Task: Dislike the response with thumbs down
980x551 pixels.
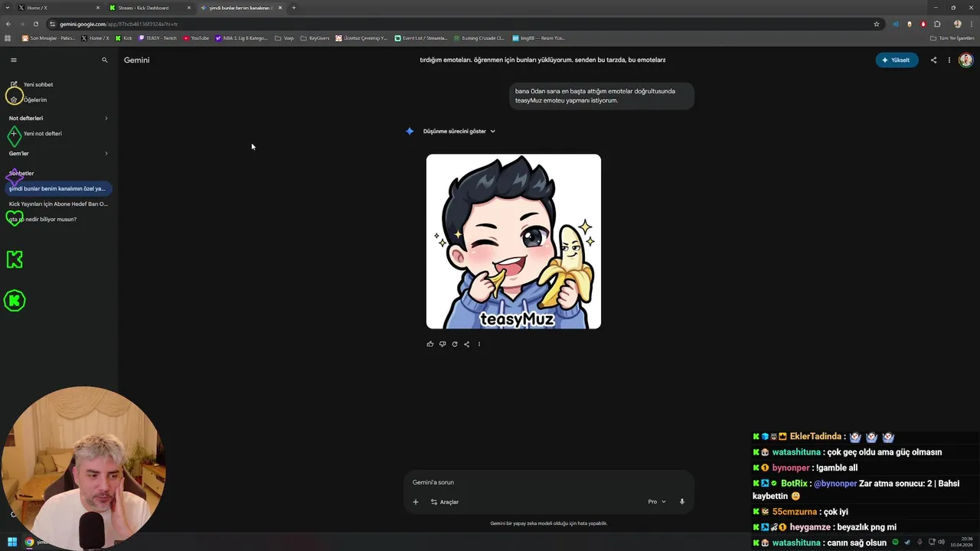Action: point(443,344)
